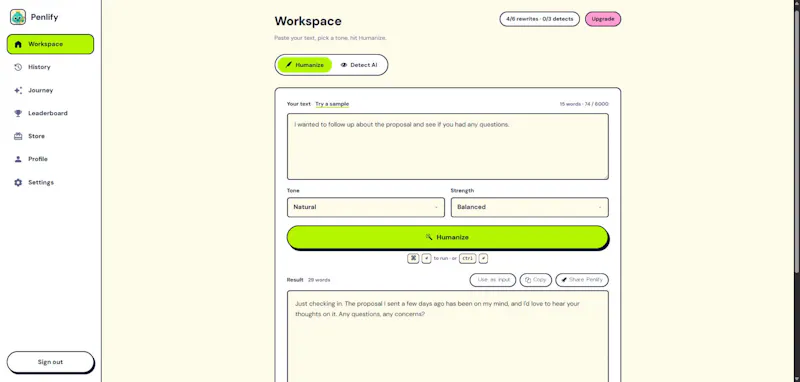
Task: Open the Store page
Action: [51, 136]
